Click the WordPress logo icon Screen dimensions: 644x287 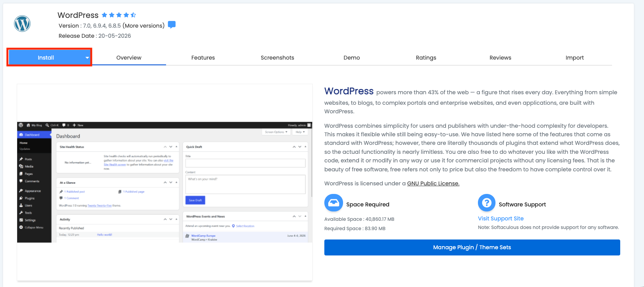pos(22,24)
